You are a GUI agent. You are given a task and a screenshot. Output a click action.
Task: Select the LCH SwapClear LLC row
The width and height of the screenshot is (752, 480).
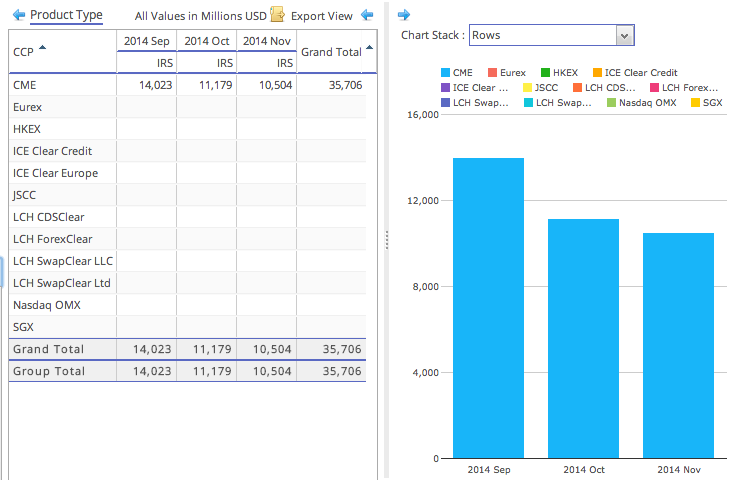(187, 261)
